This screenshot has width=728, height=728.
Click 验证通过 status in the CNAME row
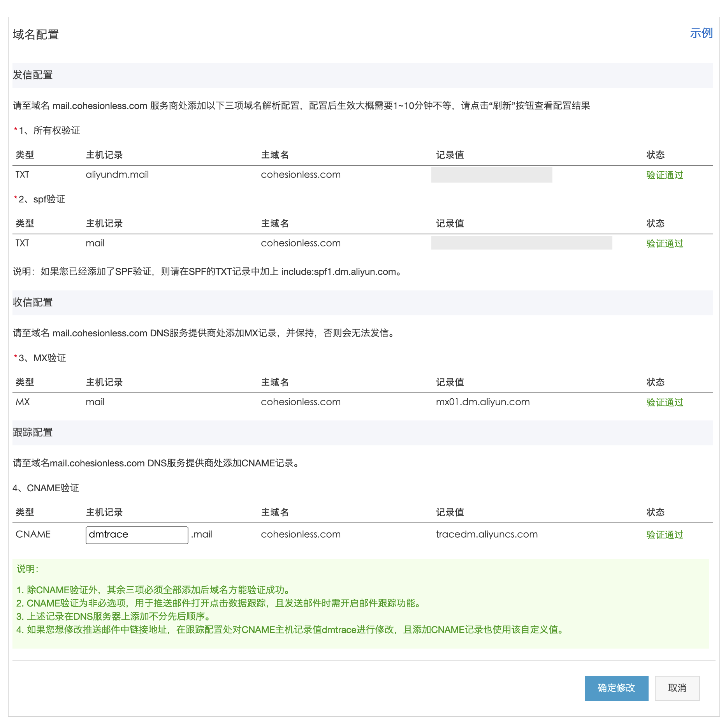tap(665, 535)
